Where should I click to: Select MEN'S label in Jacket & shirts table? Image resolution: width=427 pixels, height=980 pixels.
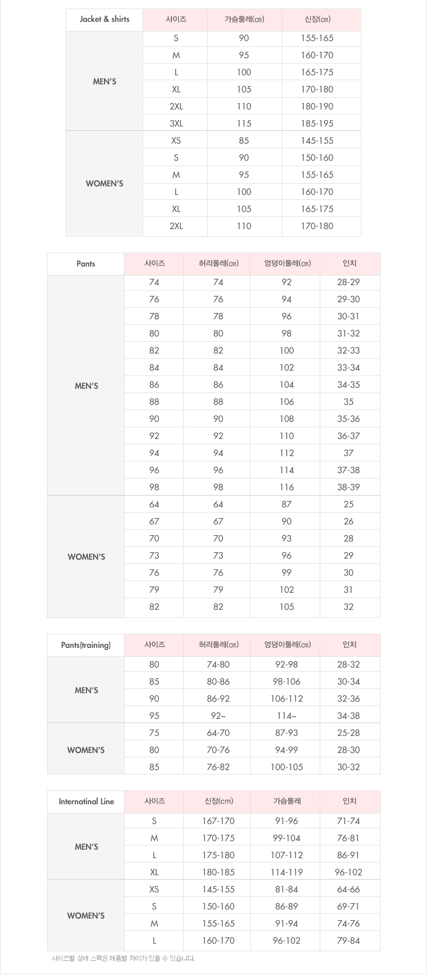[x=105, y=82]
